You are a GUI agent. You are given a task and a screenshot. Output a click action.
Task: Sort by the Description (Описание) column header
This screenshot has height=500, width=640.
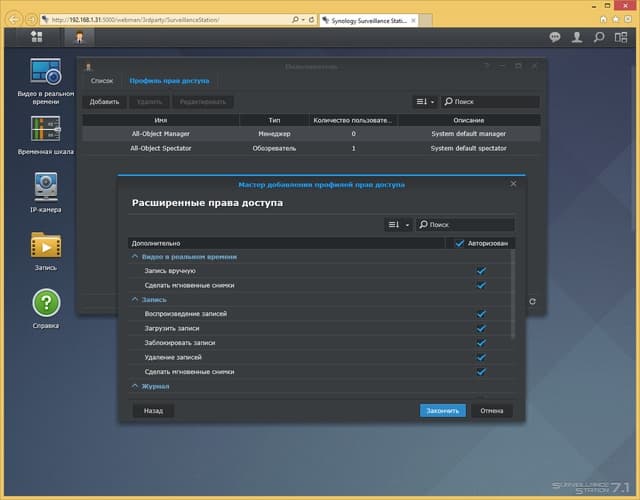[x=469, y=120]
